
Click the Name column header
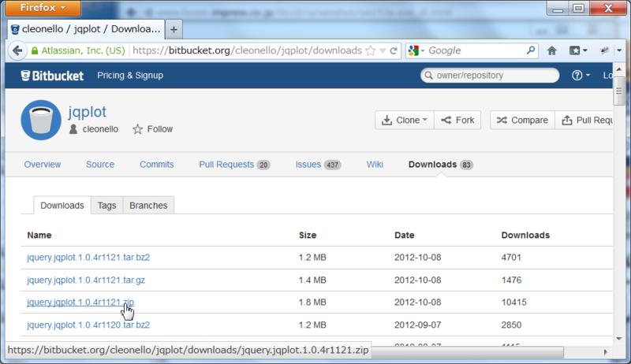point(39,235)
